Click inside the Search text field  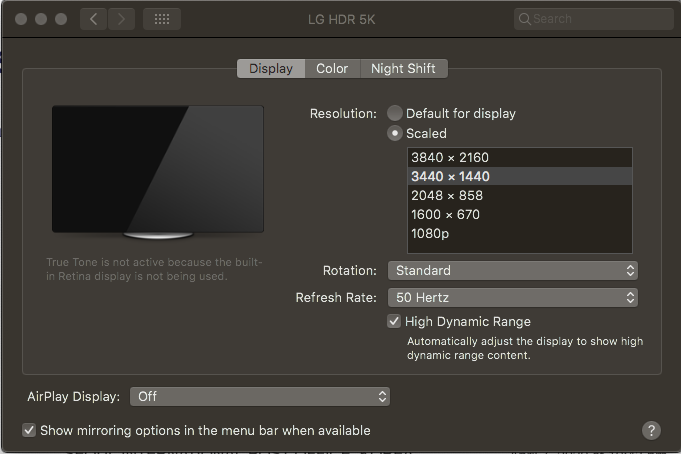593,19
